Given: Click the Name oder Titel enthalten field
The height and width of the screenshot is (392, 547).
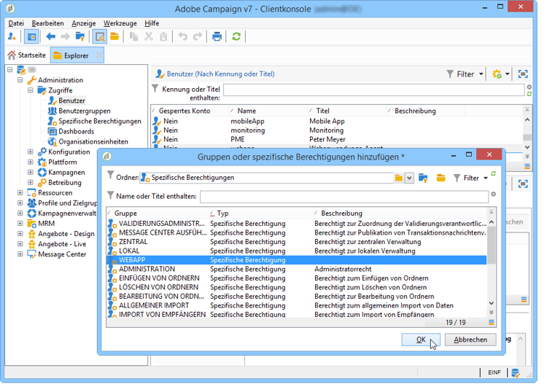Looking at the screenshot, I should [343, 196].
